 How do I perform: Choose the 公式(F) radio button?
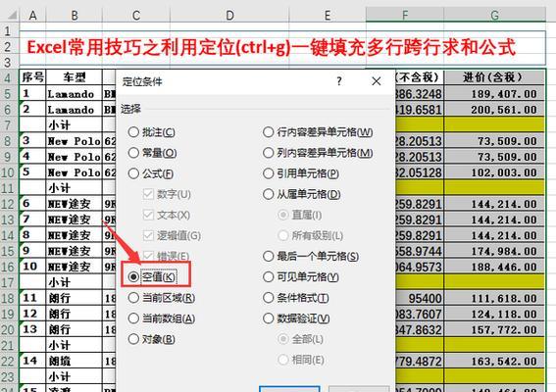coord(151,173)
